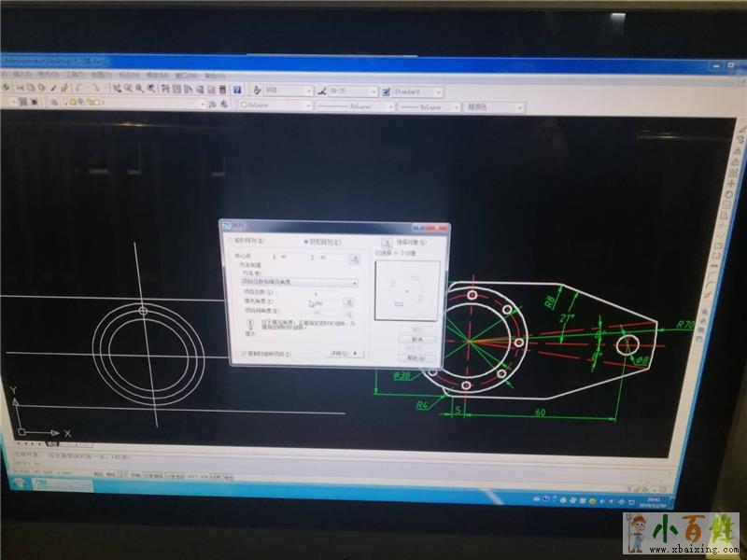747x560 pixels.
Task: Select the Rectangular Array radio button
Action: pyautogui.click(x=230, y=241)
